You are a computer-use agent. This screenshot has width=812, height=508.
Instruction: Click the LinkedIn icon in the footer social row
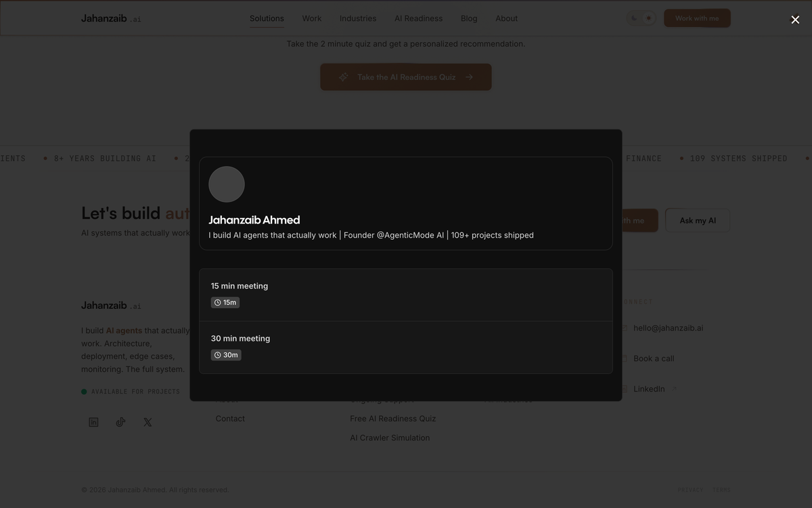[x=93, y=421]
